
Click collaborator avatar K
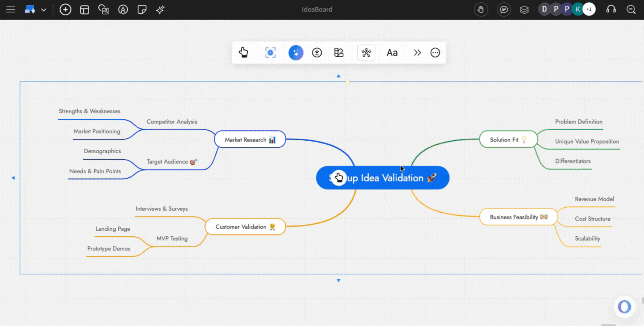coord(578,9)
